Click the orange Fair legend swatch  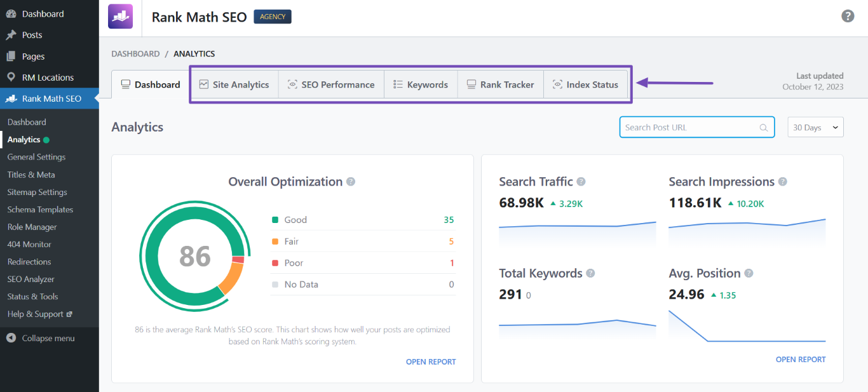(275, 241)
